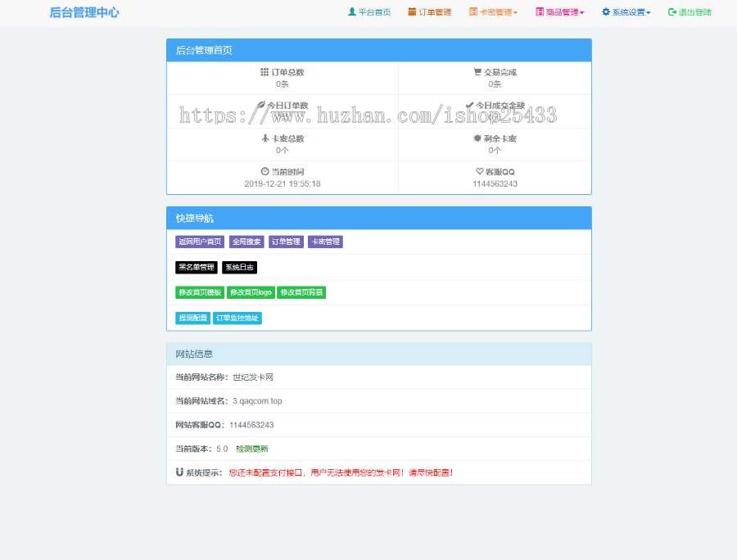This screenshot has height=560, width=737.
Task: Open 平台首页 in the top navigation
Action: pos(369,12)
